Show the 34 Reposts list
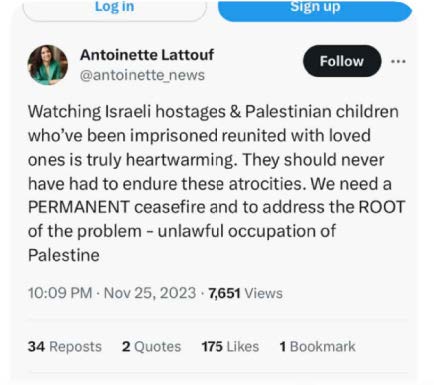This screenshot has height=385, width=434. tap(65, 347)
